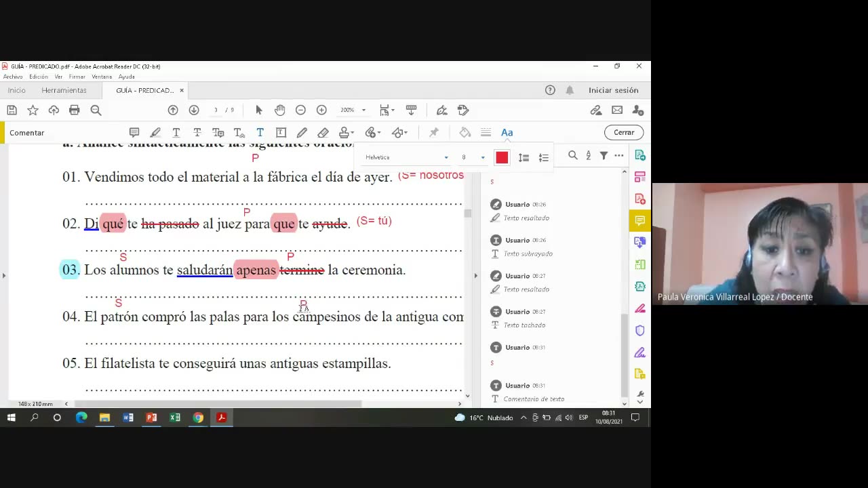Select the Comentario de texto entry
This screenshot has width=868, height=488.
(x=551, y=391)
